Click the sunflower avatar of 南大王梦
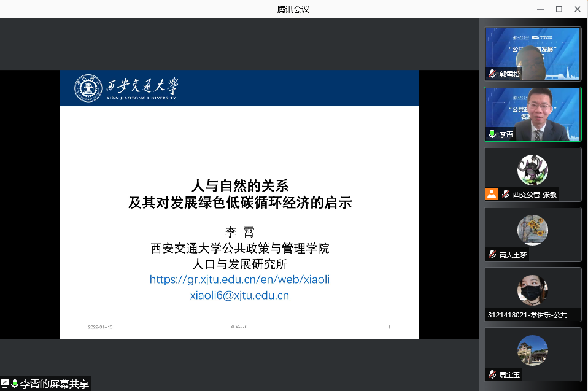Viewport: 588px width, 391px height. tap(532, 230)
